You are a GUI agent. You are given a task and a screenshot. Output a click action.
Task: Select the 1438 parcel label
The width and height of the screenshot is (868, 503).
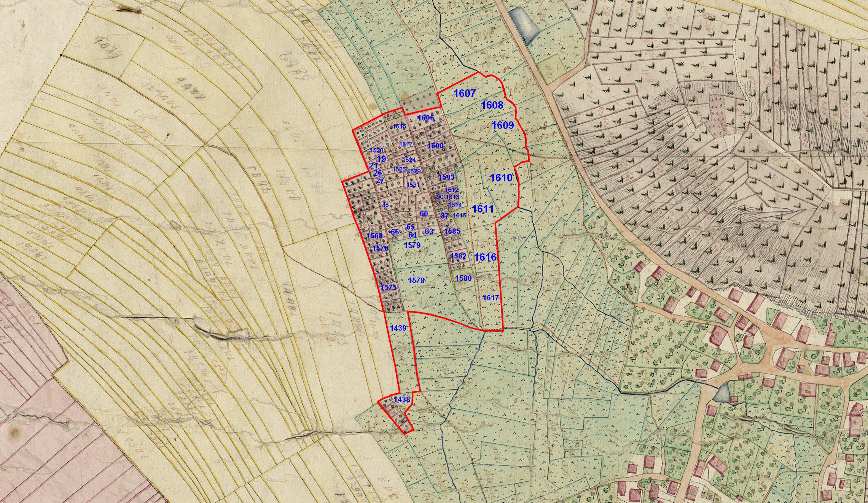coord(402,400)
